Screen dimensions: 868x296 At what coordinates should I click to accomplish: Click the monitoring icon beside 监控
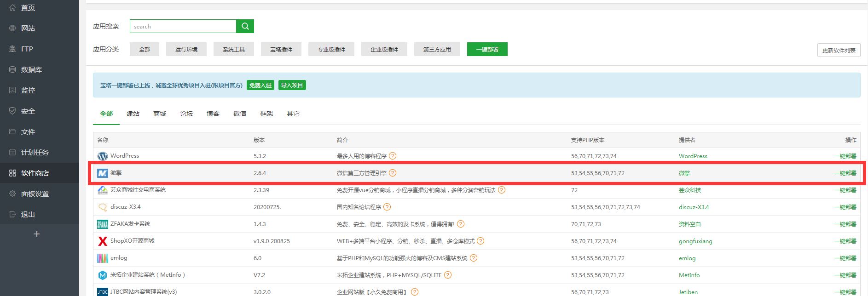[12, 90]
